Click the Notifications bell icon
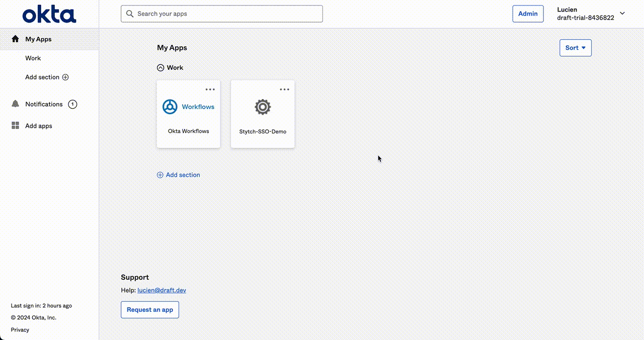Screen dimensions: 644x340 15,104
